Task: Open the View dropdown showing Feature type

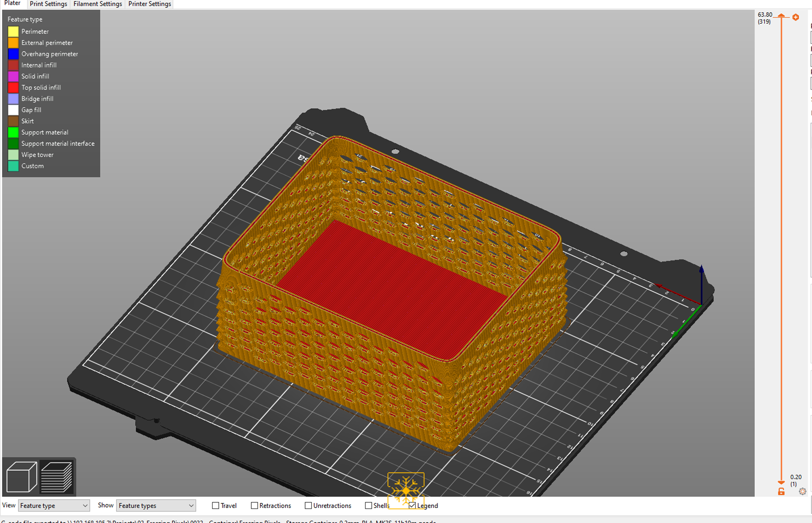Action: (x=54, y=505)
